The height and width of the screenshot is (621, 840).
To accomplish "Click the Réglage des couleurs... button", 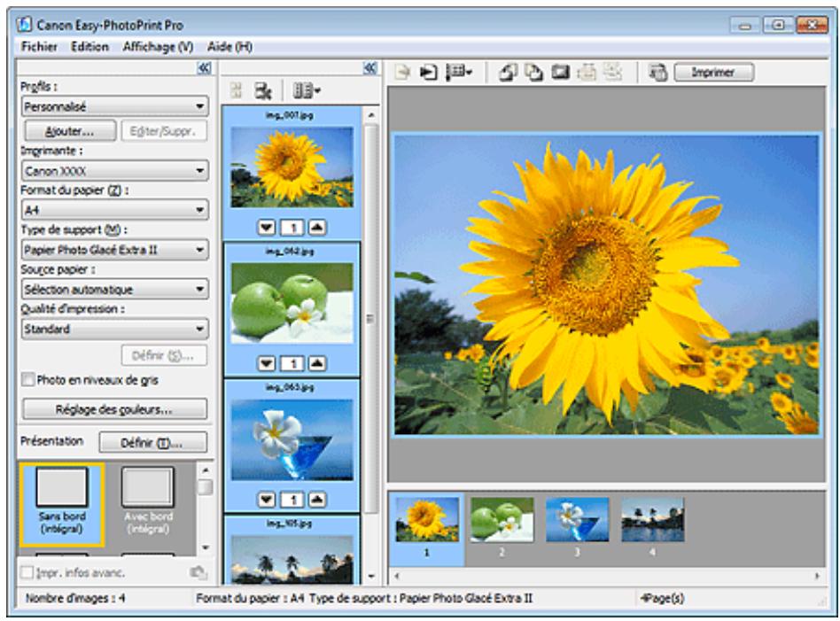I will pyautogui.click(x=114, y=409).
